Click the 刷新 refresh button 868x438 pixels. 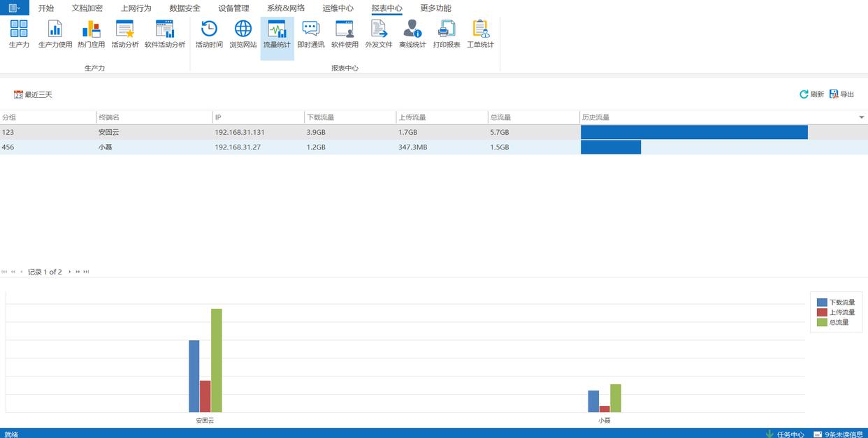[x=811, y=94]
